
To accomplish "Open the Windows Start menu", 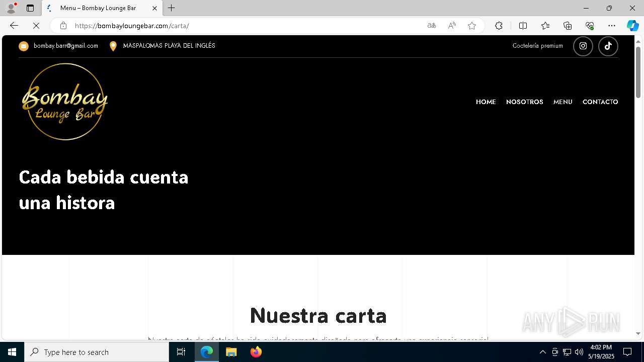I will coord(12,352).
